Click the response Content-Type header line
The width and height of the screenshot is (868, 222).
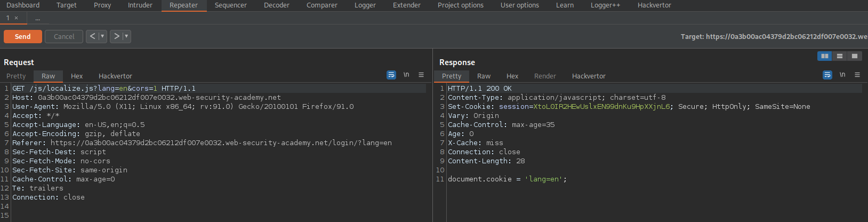click(557, 98)
